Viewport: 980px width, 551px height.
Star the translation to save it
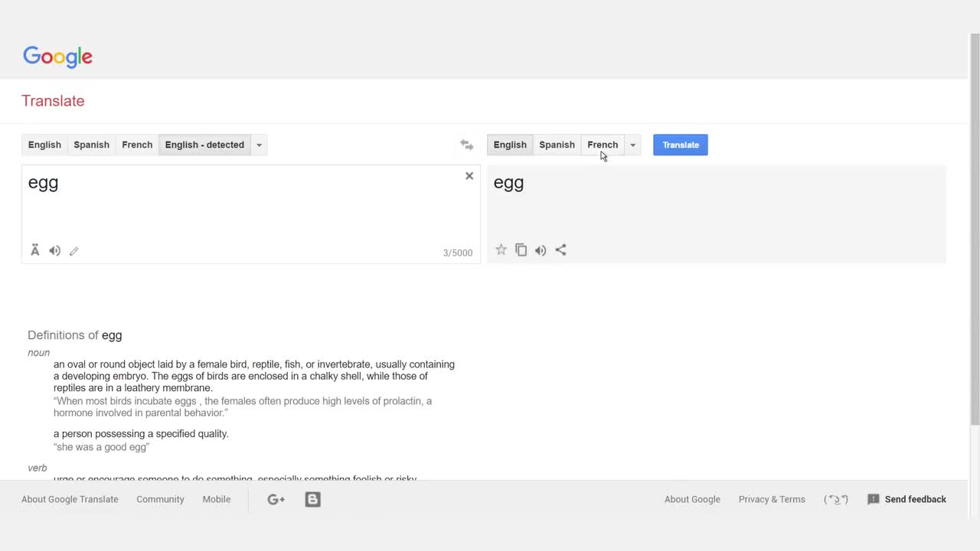tap(501, 250)
